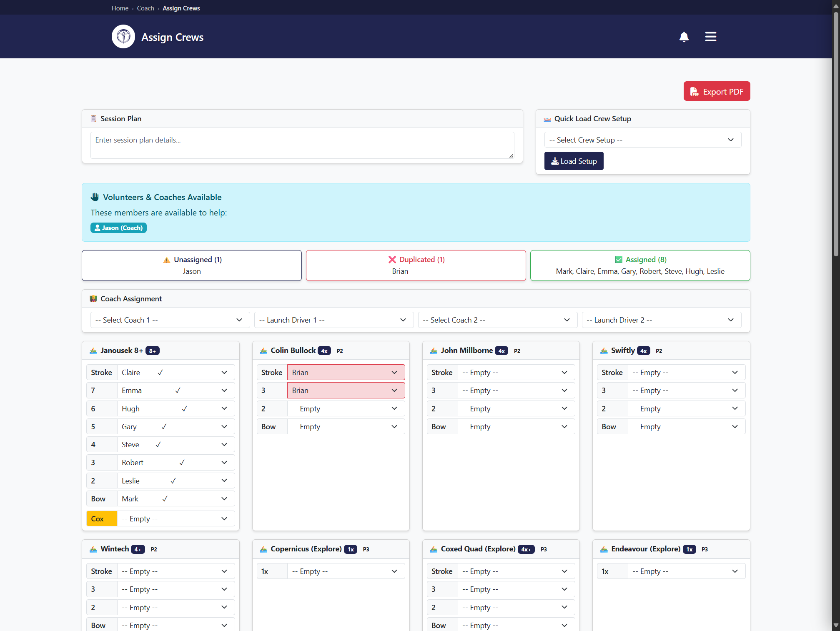Click the club logo in header
Image resolution: width=840 pixels, height=631 pixels.
pos(123,37)
